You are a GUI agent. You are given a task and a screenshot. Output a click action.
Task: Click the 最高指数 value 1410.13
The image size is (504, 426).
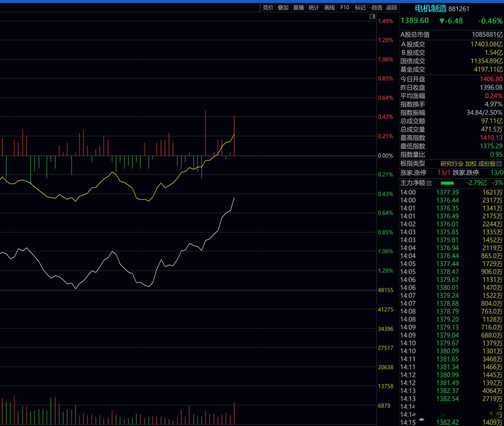pos(491,138)
